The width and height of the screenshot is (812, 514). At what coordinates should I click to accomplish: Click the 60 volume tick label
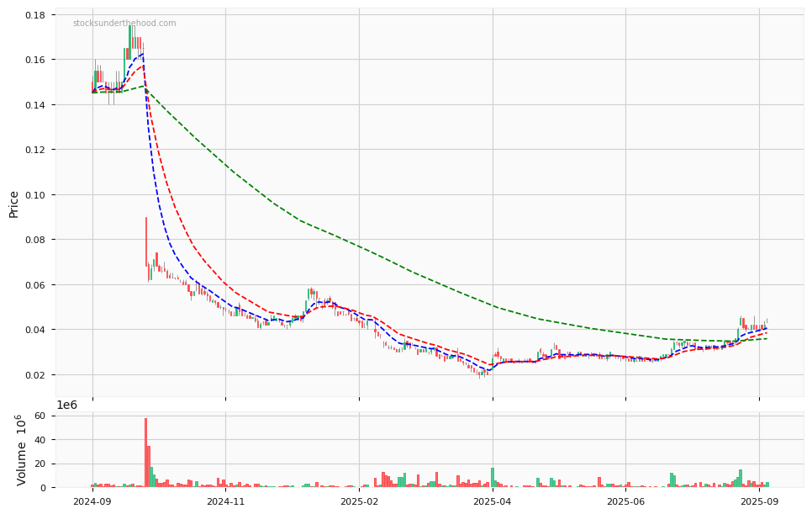40,416
